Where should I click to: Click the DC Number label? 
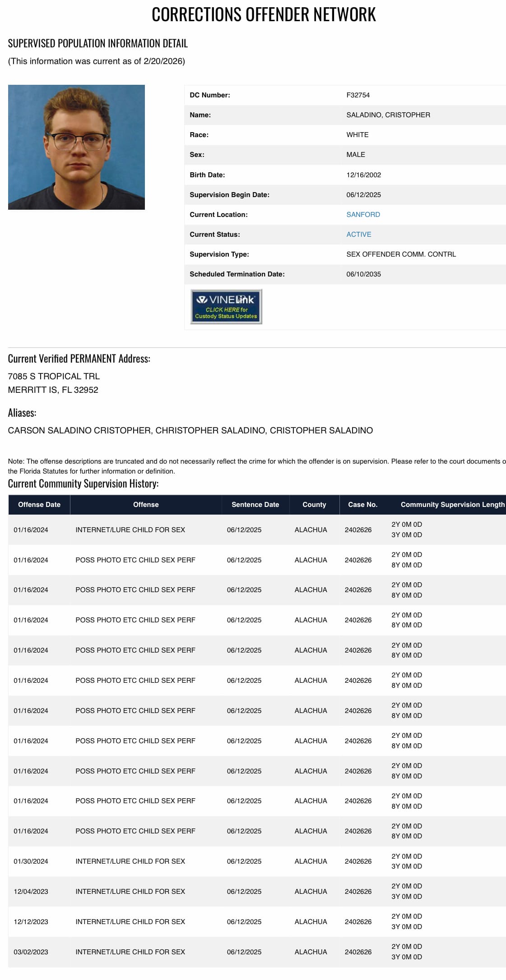click(210, 95)
